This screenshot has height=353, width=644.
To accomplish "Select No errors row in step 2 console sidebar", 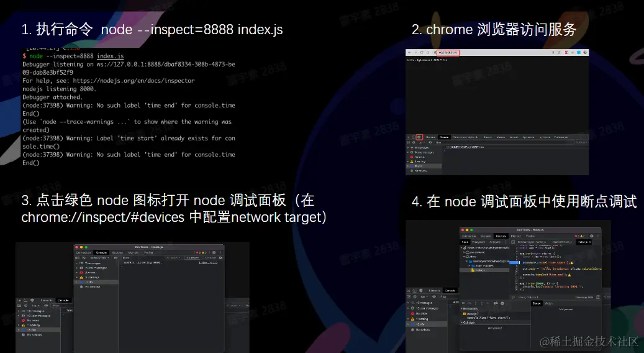I will tap(424, 157).
